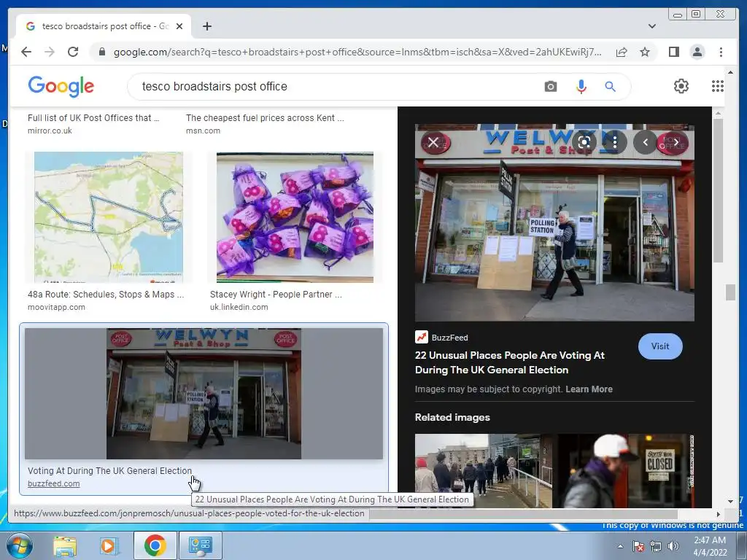Image resolution: width=747 pixels, height=560 pixels.
Task: Open the volume speaker tray icon
Action: [673, 546]
